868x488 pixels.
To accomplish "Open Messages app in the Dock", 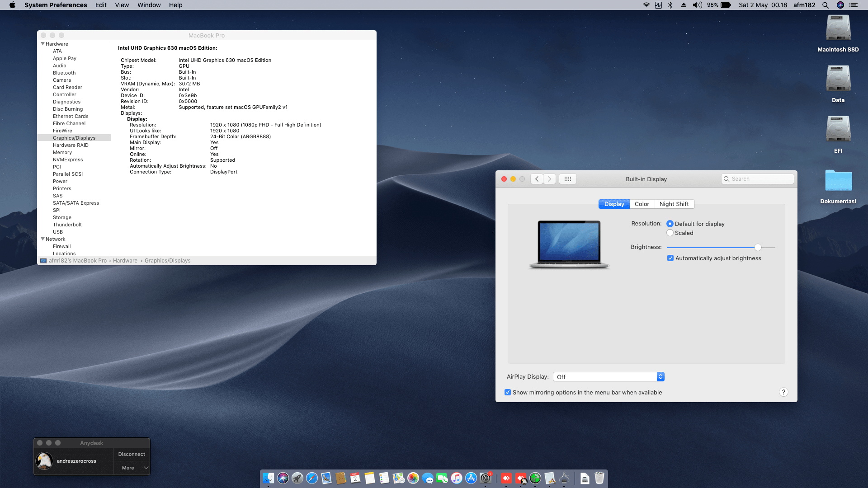I will (428, 478).
